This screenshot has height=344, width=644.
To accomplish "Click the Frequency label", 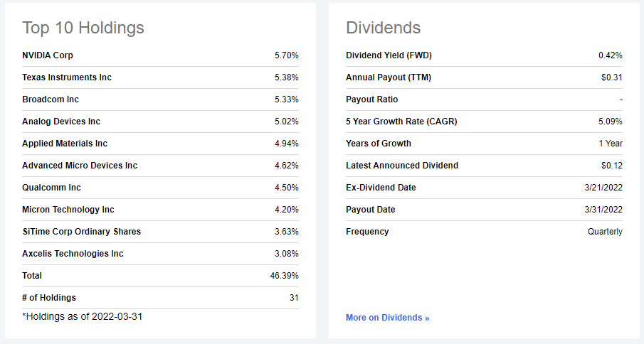I will pos(368,231).
